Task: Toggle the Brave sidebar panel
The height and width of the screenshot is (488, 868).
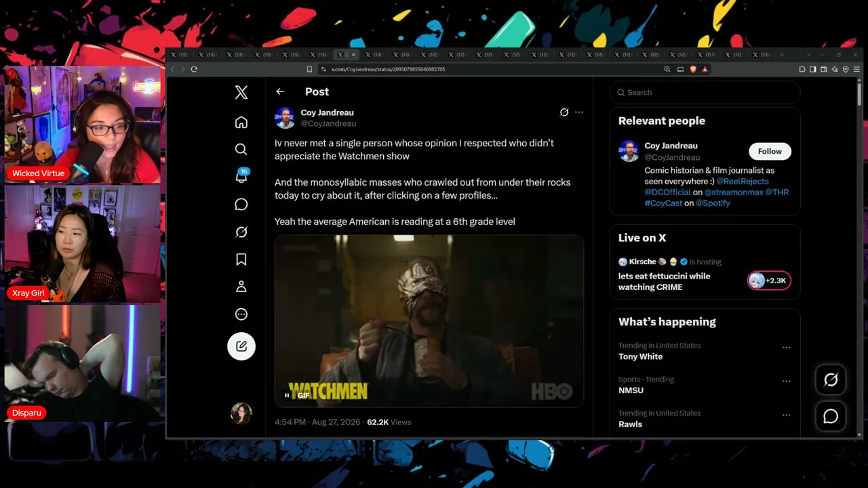Action: (x=813, y=69)
